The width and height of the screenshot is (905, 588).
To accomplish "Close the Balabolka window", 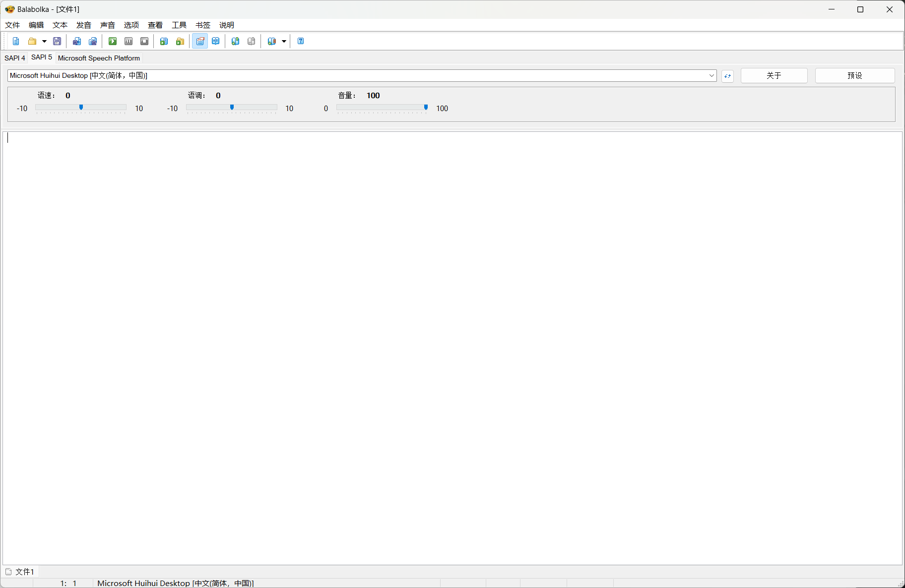I will click(890, 9).
